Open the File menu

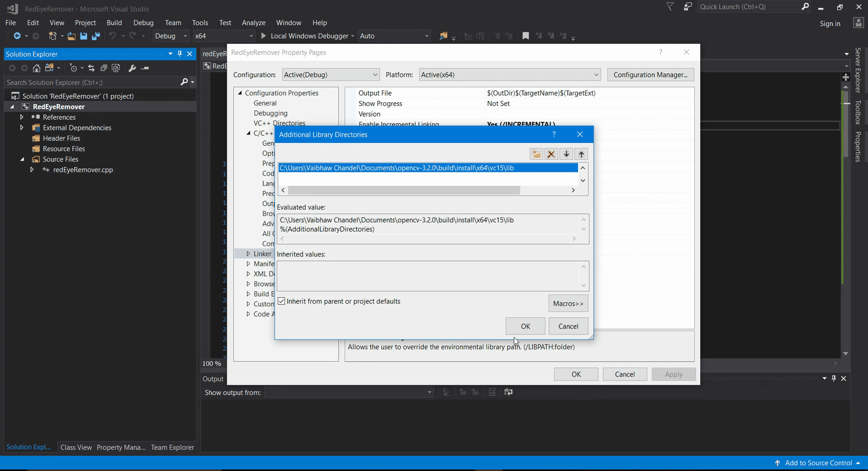[x=10, y=23]
